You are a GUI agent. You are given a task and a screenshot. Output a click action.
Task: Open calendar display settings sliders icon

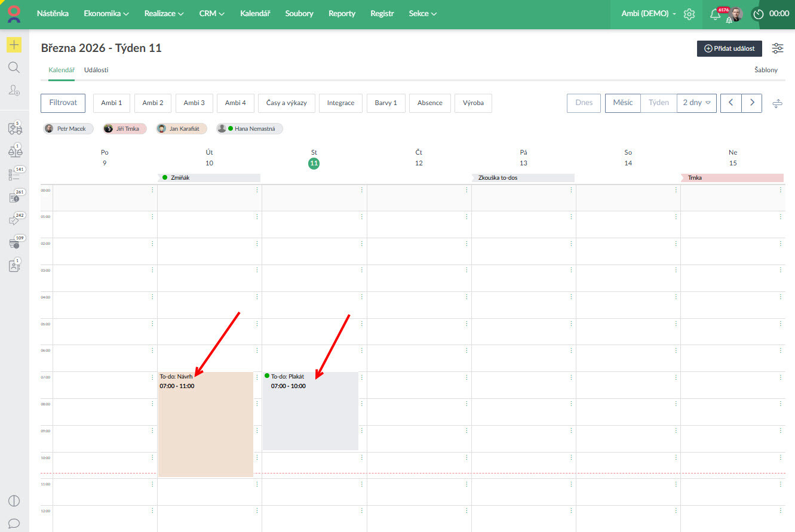tap(778, 48)
